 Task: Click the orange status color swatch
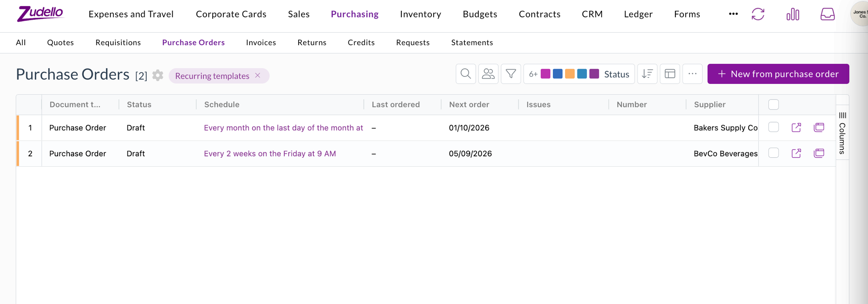tap(570, 74)
